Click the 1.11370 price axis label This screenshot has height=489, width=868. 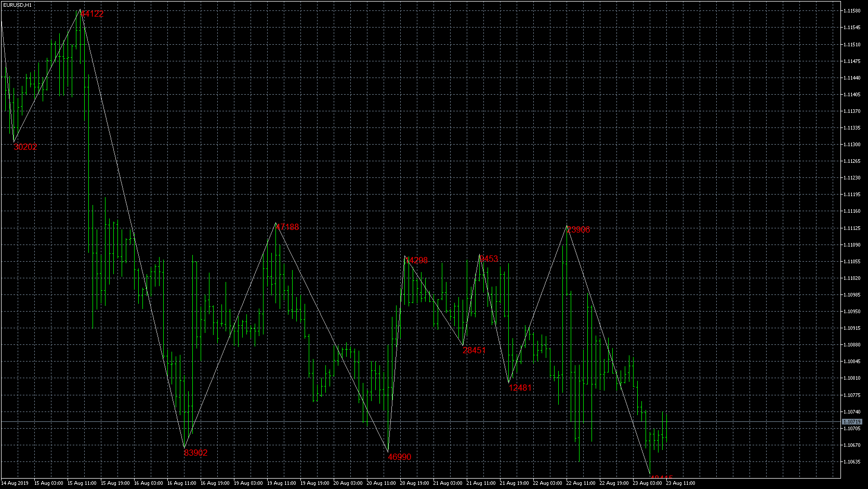pyautogui.click(x=852, y=111)
